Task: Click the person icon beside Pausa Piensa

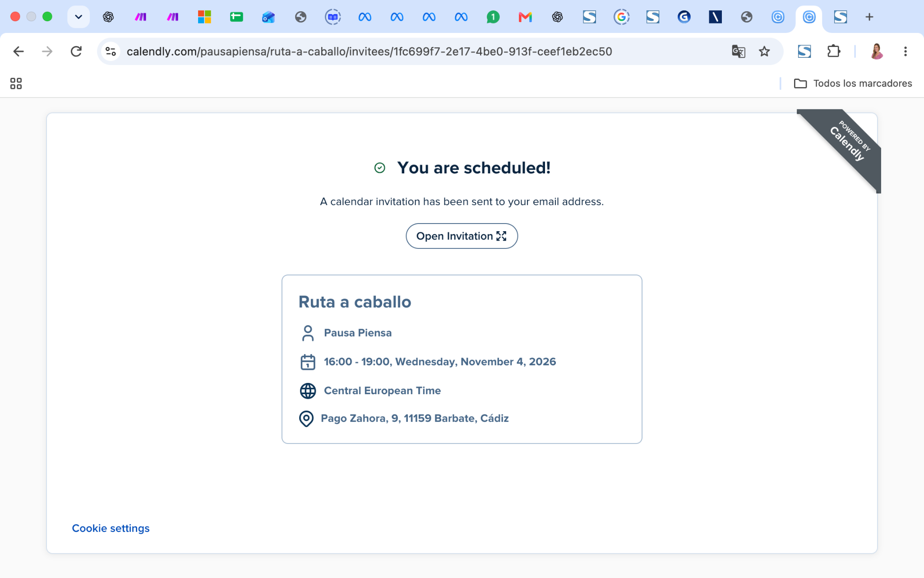Action: (x=308, y=333)
